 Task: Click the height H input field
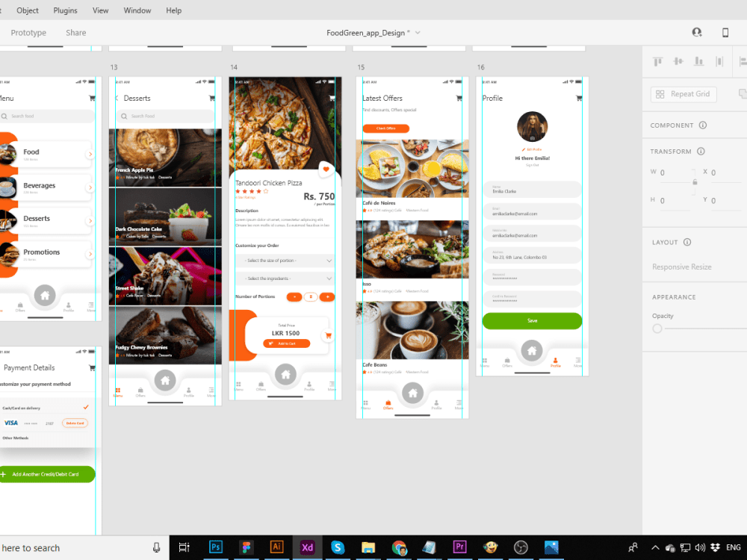click(x=674, y=201)
